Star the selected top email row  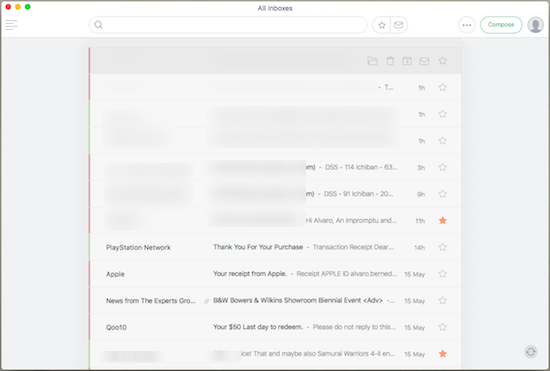[443, 61]
